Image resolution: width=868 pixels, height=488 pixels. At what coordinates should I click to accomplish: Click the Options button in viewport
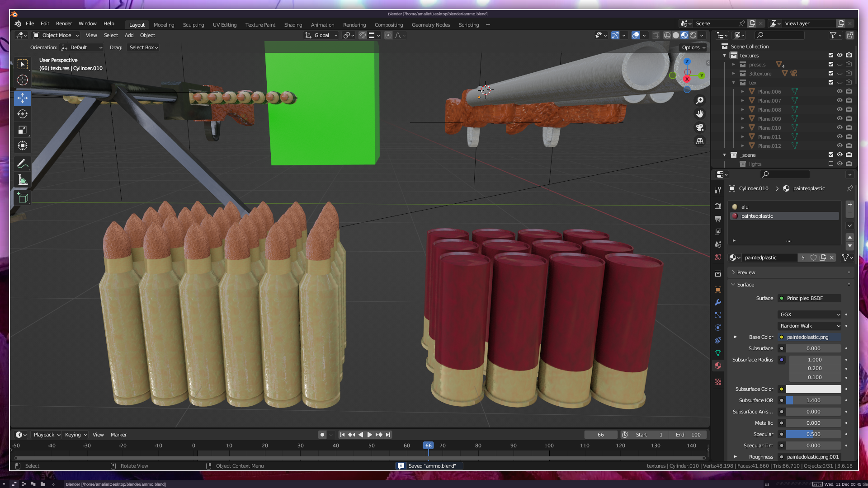click(693, 47)
